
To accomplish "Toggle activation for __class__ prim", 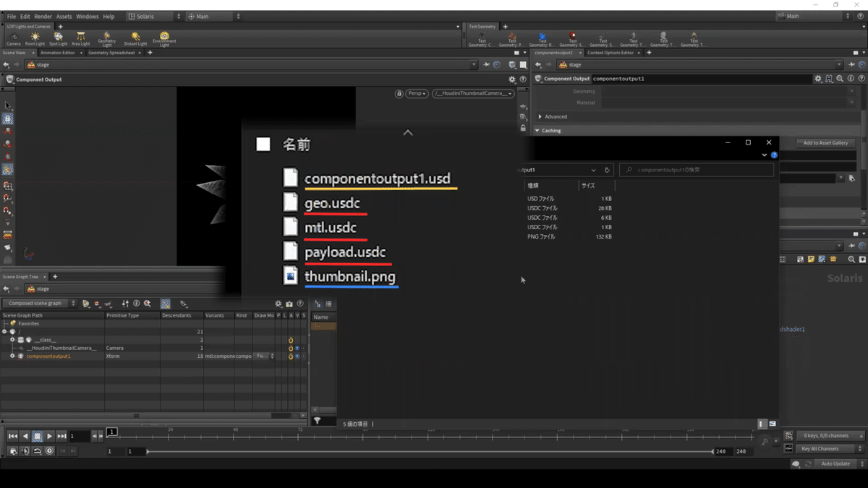I will click(291, 340).
